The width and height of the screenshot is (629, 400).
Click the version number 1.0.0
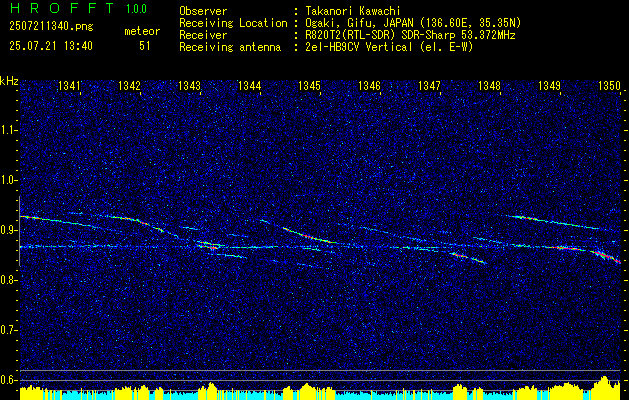(136, 9)
